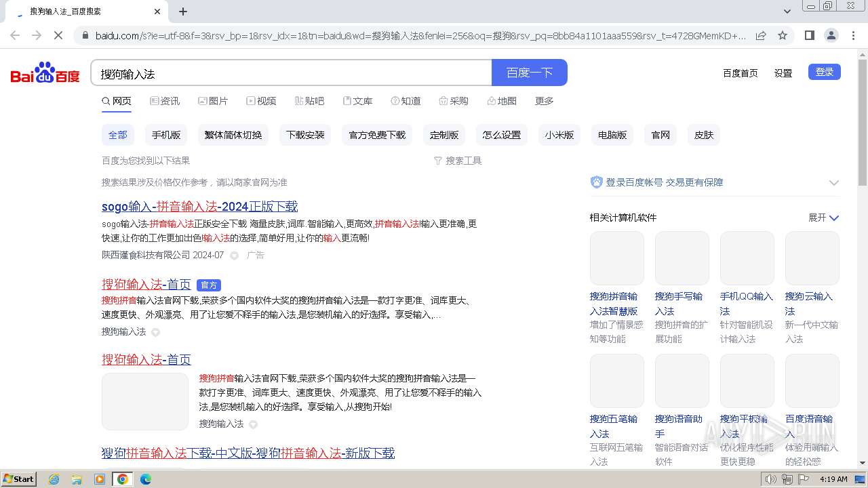Expand 相关计算机软件 with 展开
This screenshot has width=868, height=488.
click(823, 218)
